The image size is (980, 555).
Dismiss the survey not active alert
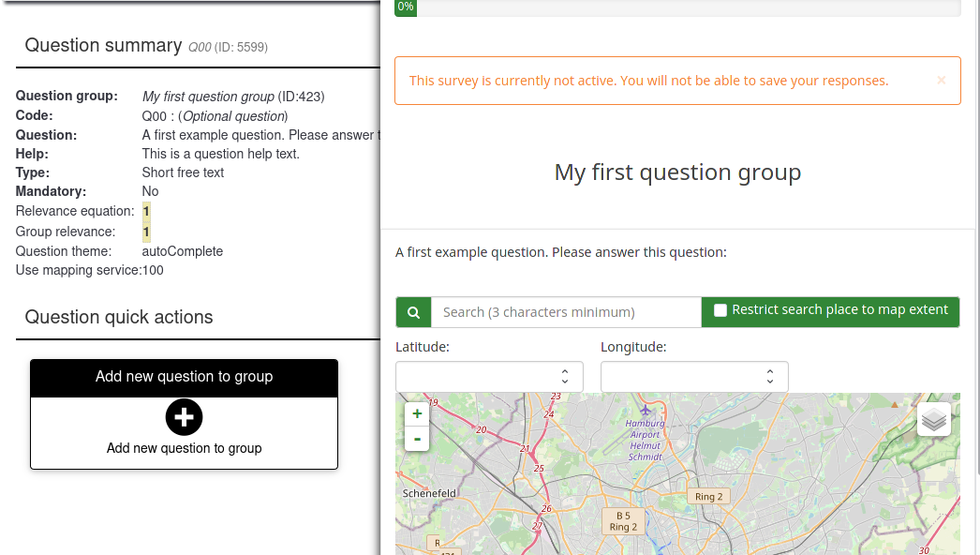point(941,81)
